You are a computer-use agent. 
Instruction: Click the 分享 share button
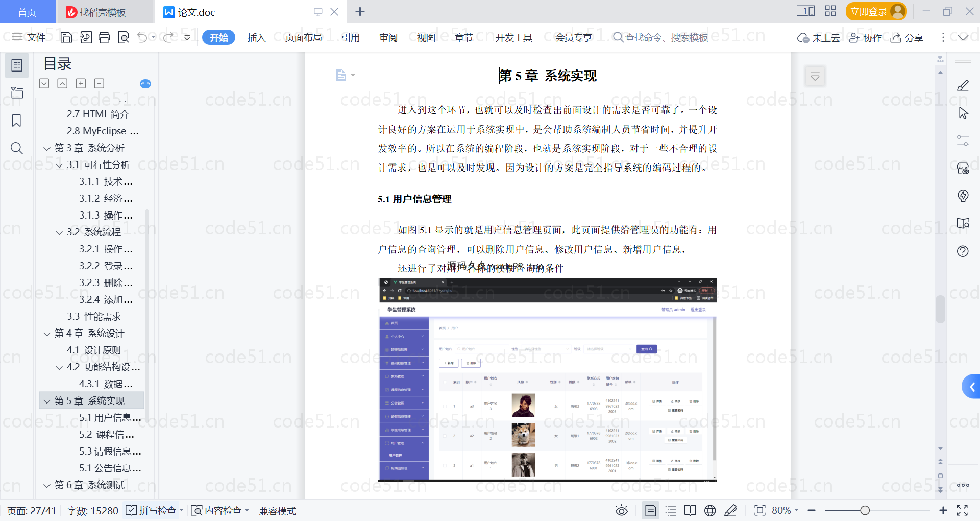click(x=907, y=38)
